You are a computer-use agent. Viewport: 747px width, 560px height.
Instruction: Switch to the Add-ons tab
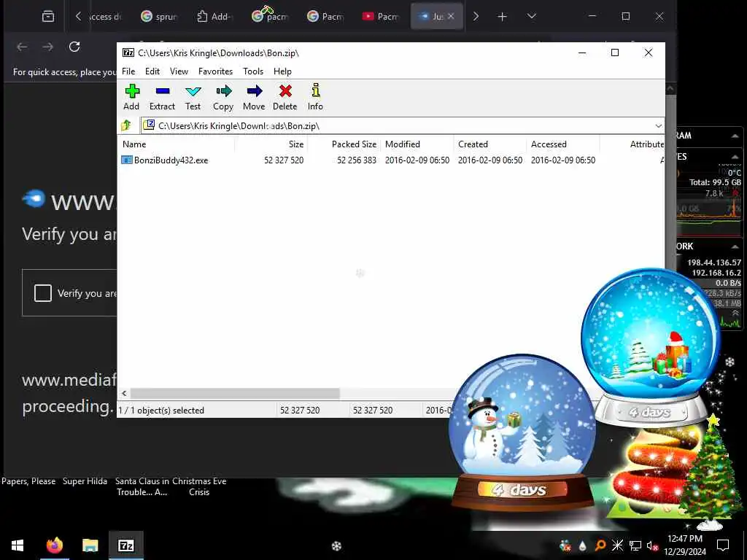click(214, 17)
